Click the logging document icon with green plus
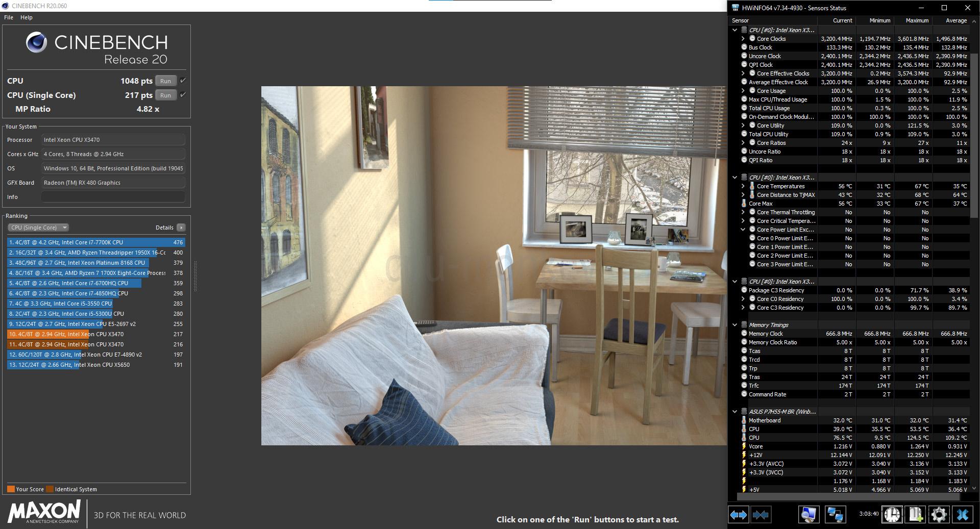 (x=916, y=514)
